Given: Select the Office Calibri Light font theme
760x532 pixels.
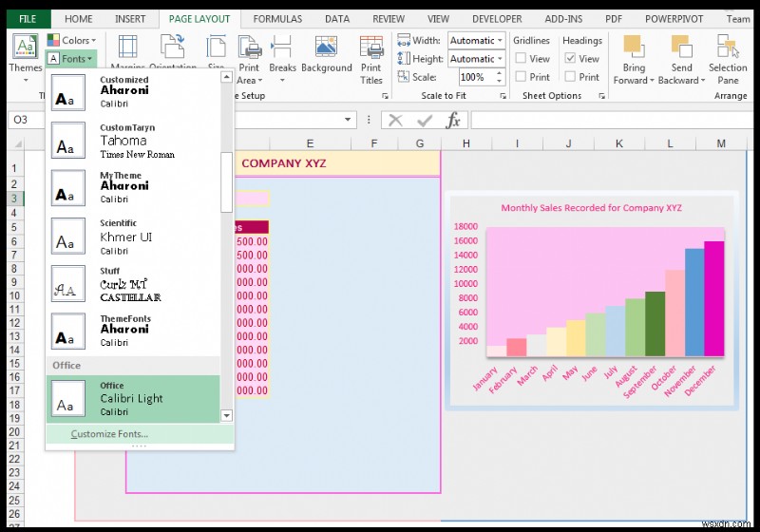Looking at the screenshot, I should 133,399.
